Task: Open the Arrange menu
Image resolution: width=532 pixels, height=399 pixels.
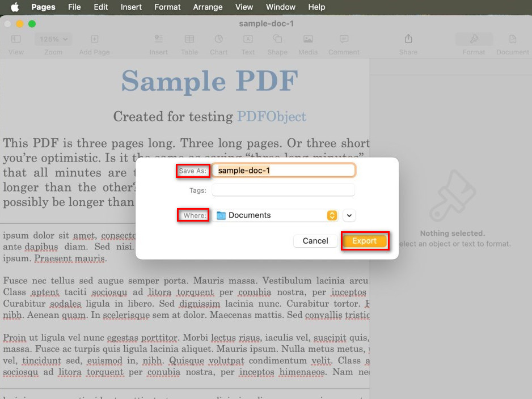Action: (x=208, y=7)
